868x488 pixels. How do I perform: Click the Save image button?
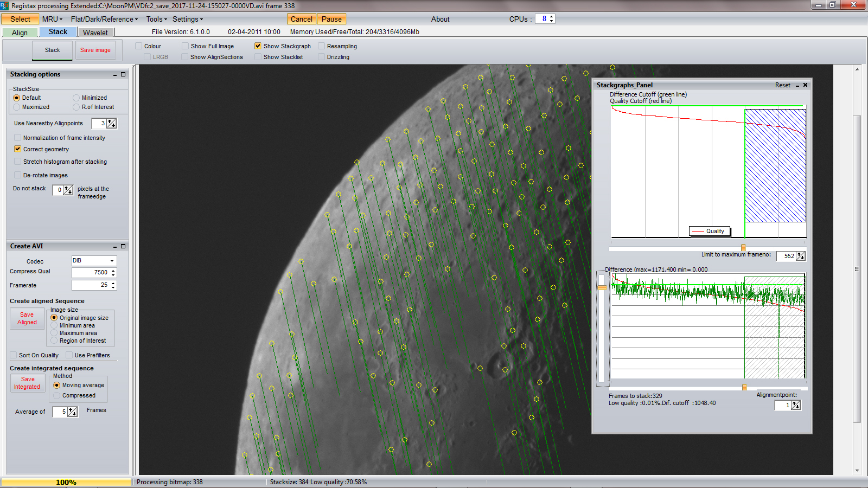click(x=95, y=50)
